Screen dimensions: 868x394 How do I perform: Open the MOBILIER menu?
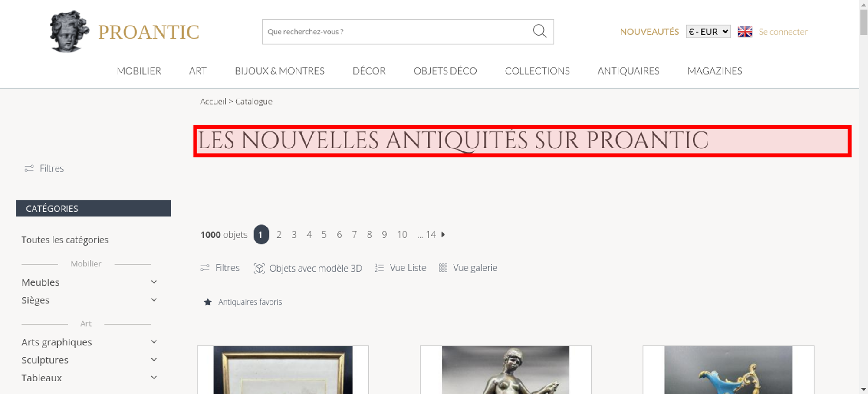(139, 71)
